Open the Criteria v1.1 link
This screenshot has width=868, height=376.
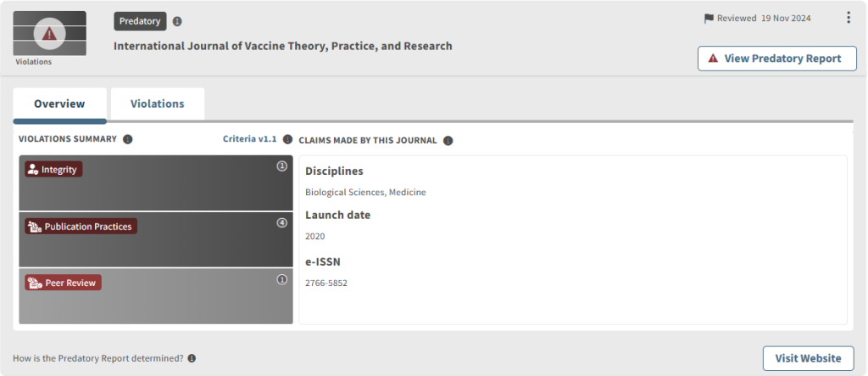coord(249,139)
